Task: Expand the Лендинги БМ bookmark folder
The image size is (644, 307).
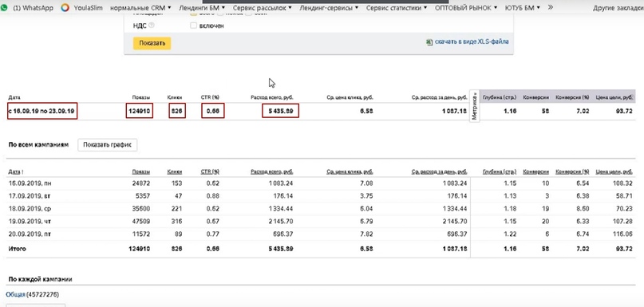Action: point(202,7)
